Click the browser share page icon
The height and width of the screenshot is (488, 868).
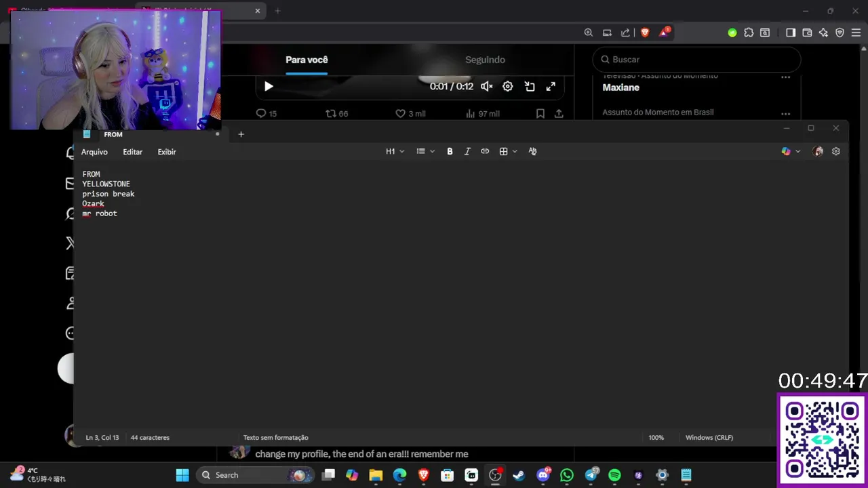625,33
